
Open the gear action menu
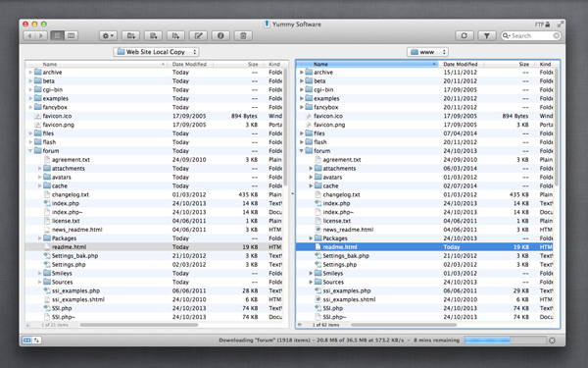coord(108,35)
